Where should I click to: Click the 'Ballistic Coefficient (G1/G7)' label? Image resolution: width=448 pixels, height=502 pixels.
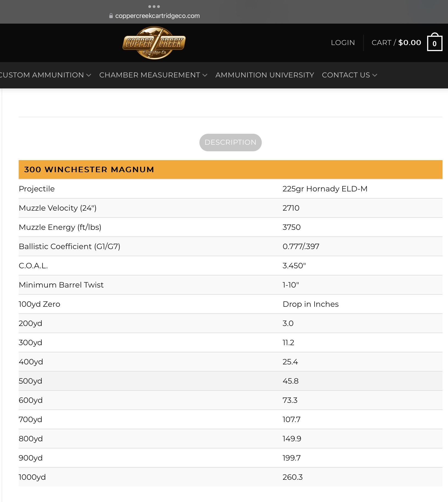[x=69, y=247]
